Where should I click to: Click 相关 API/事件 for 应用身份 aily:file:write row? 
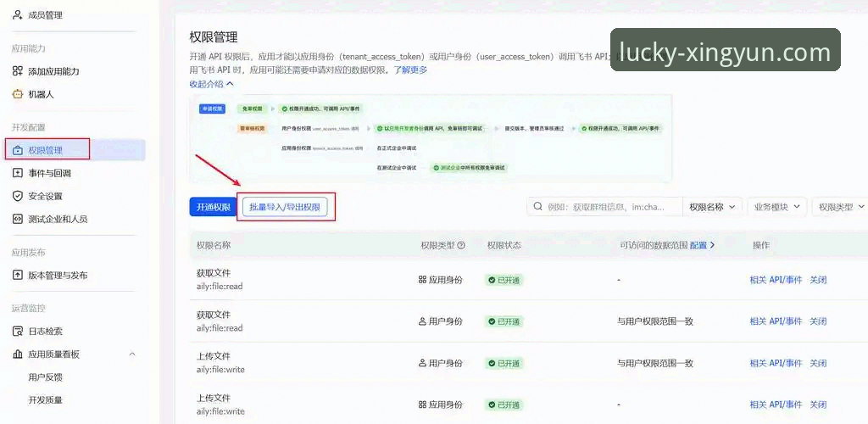(x=776, y=405)
